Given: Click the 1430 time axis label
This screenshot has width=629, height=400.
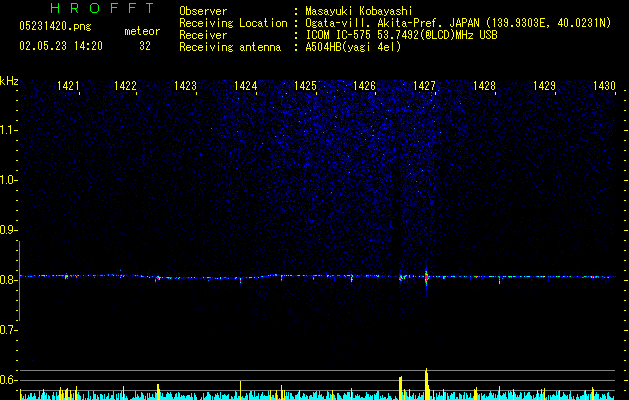Looking at the screenshot, I should (604, 86).
